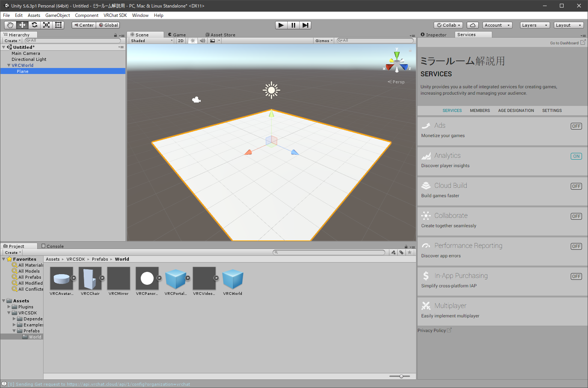Toggle 2D scene view mode
588x388 pixels.
click(181, 41)
